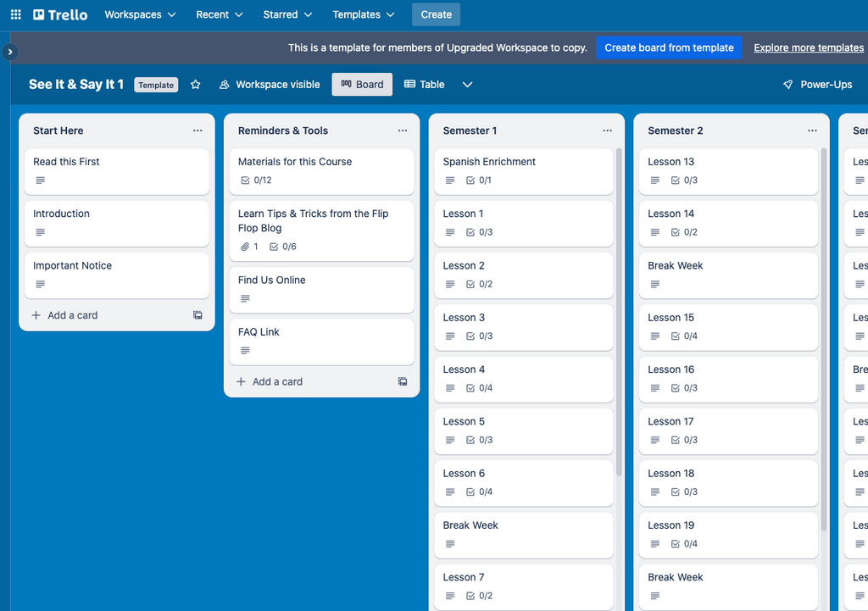Screen dimensions: 868x611
Task: Star the See It & Say It 1 board
Action: 196,85
